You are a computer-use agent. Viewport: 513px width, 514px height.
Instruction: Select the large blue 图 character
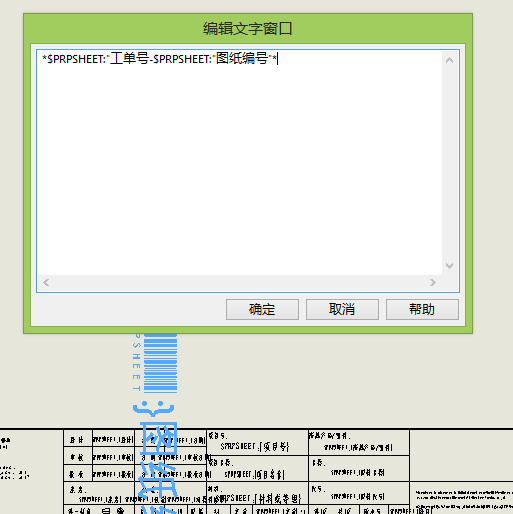tap(159, 439)
